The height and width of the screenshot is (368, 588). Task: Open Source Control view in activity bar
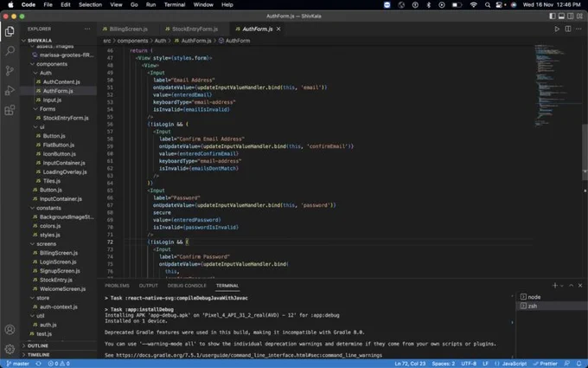pos(10,71)
